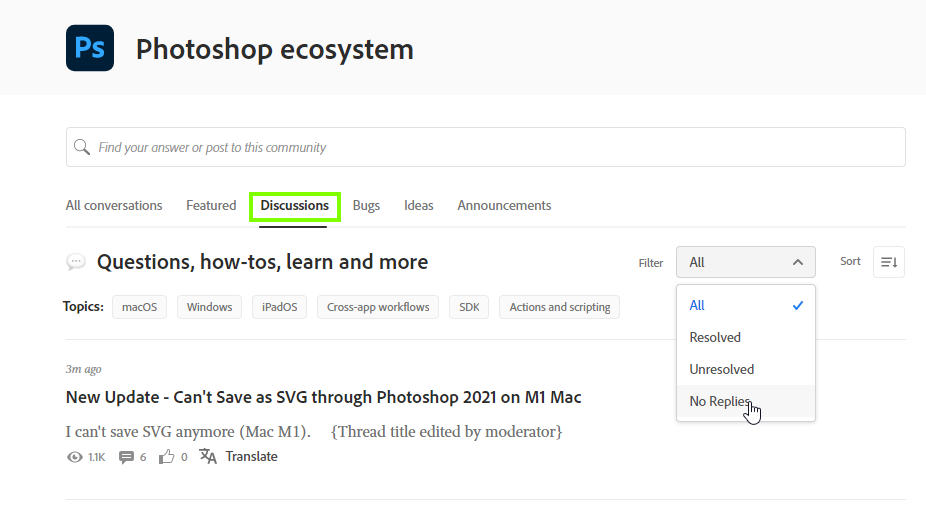Click the search magnifier icon
Screen dimensions: 926x513
point(82,147)
